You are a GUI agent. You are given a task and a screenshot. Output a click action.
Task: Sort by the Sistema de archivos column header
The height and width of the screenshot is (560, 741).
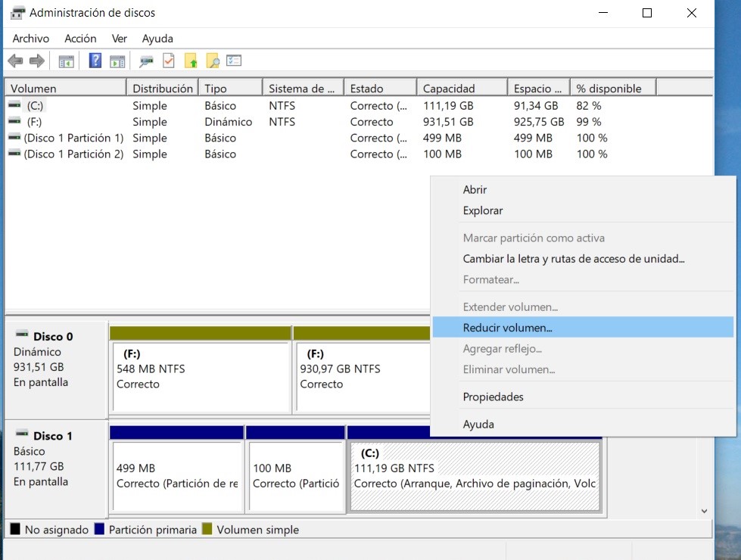[x=301, y=89]
